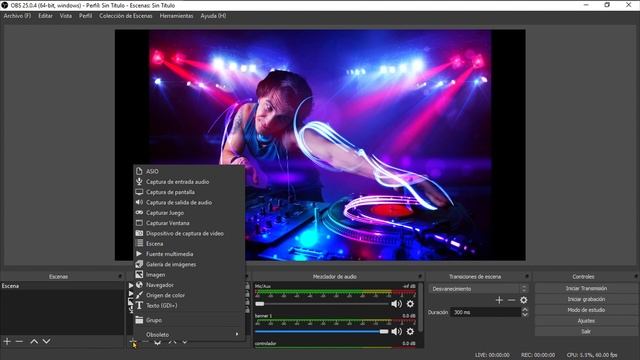Click the Salir button
Image resolution: width=640 pixels, height=360 pixels.
coord(586,331)
